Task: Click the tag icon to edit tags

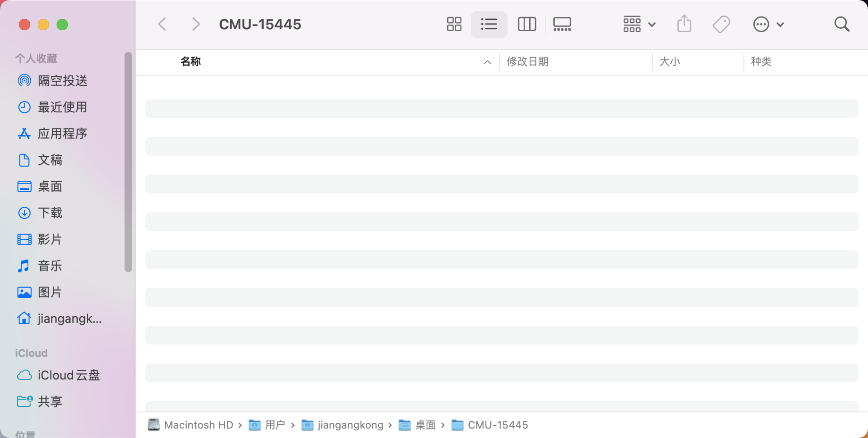Action: tap(721, 24)
